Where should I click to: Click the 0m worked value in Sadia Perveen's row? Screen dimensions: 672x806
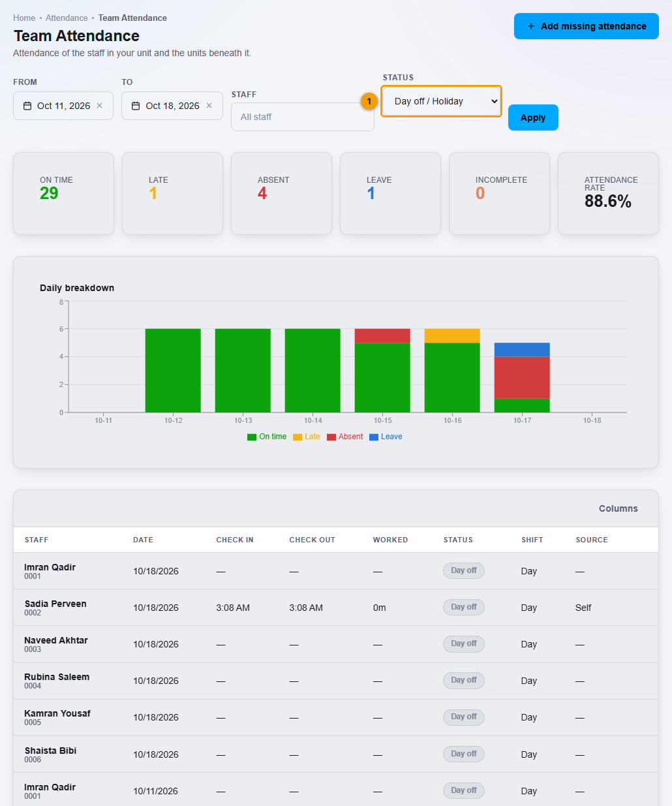379,608
